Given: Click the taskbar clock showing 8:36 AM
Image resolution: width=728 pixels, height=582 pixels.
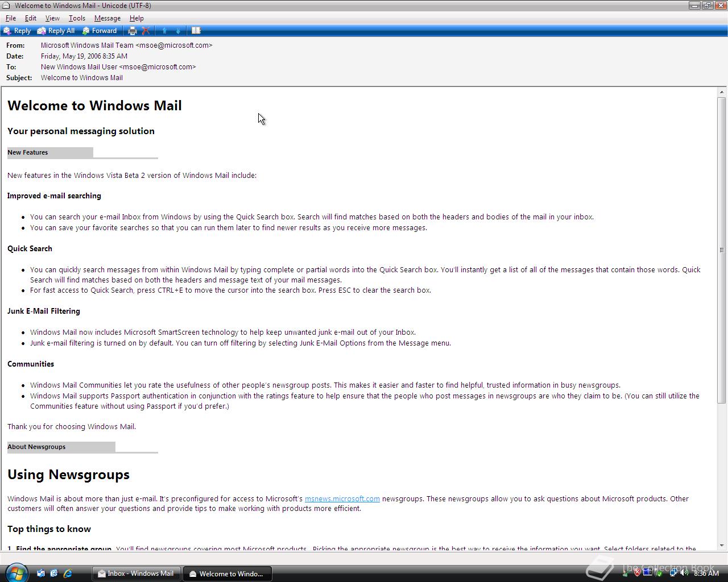Looking at the screenshot, I should (x=706, y=573).
